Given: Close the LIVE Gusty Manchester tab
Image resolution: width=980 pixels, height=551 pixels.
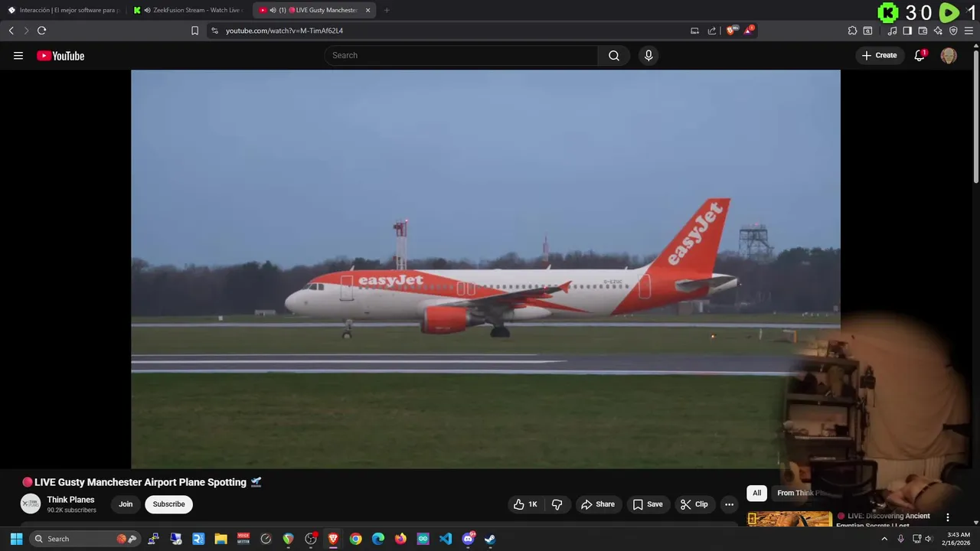Looking at the screenshot, I should coord(368,10).
